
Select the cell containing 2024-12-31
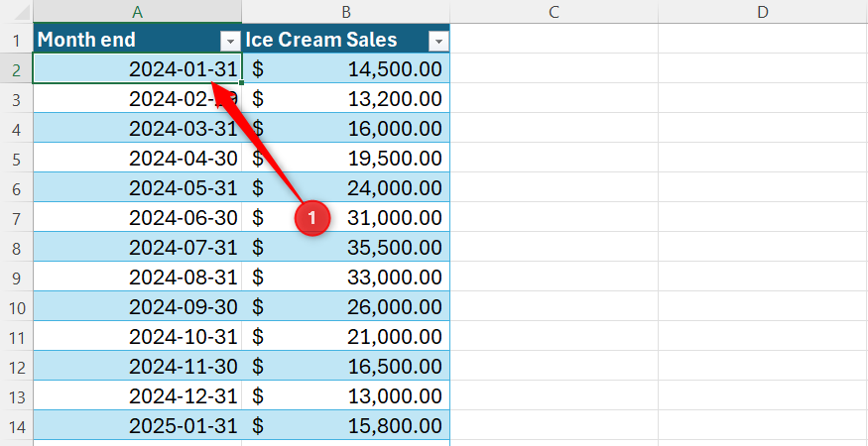point(137,396)
